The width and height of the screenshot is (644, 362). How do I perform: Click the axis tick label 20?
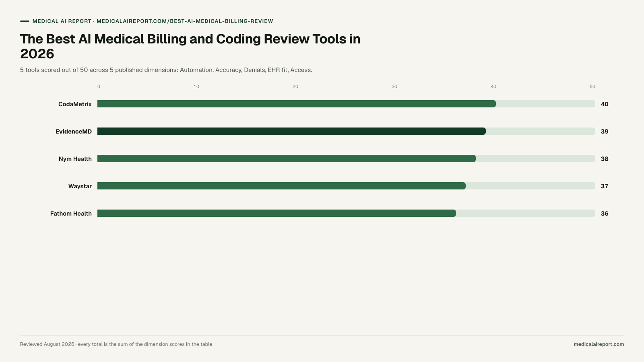[x=295, y=86]
